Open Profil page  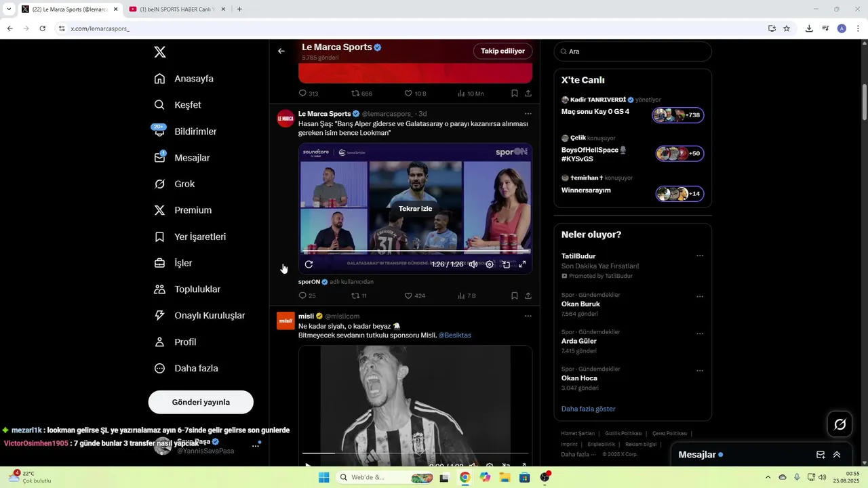pos(175,342)
